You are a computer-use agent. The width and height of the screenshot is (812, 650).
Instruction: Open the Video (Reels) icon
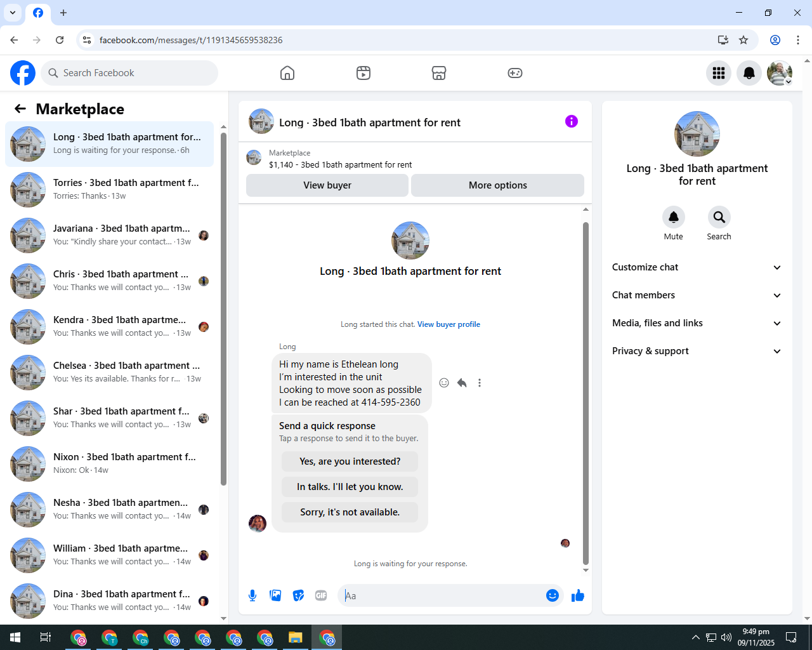[363, 73]
